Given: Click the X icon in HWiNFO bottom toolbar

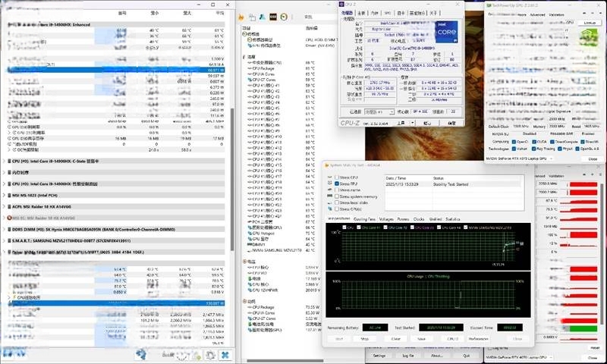Looking at the screenshot, I should (x=225, y=354).
